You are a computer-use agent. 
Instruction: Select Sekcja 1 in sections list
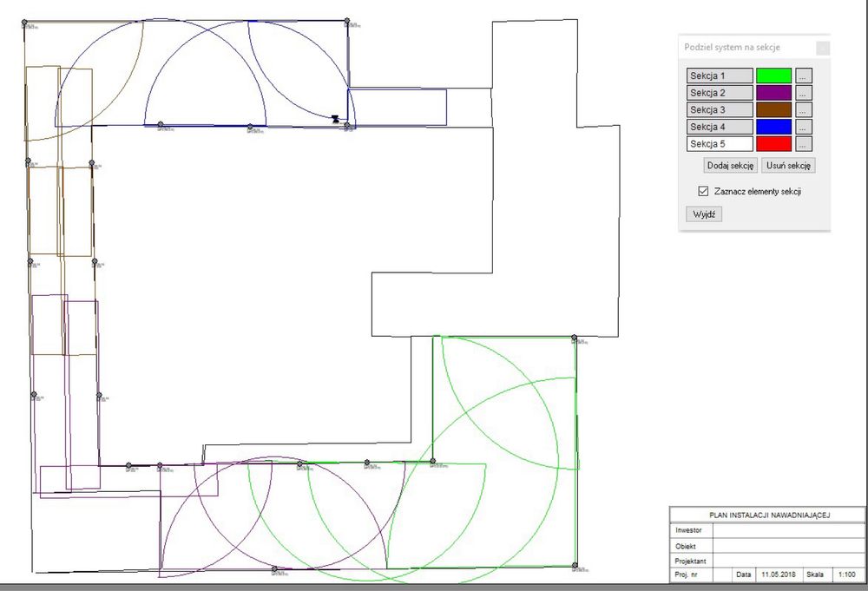tap(720, 76)
